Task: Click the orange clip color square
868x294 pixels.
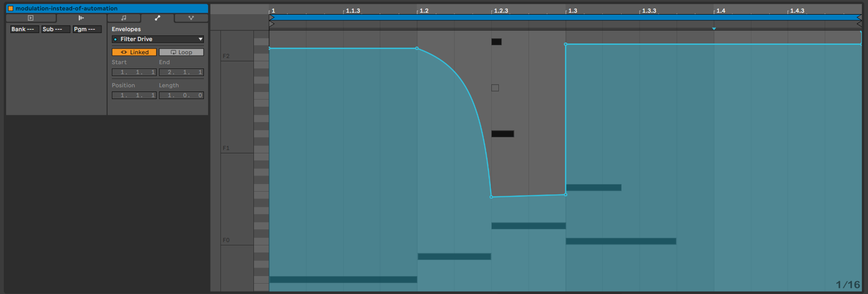Action: [x=10, y=8]
